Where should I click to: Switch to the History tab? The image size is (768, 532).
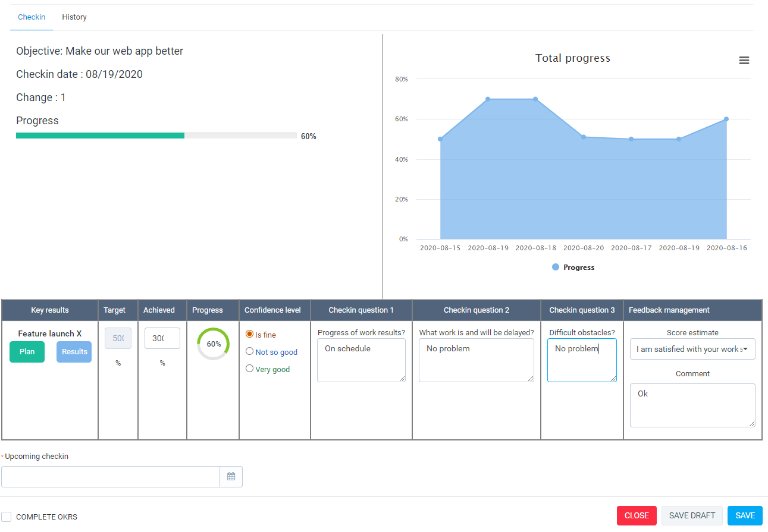74,17
